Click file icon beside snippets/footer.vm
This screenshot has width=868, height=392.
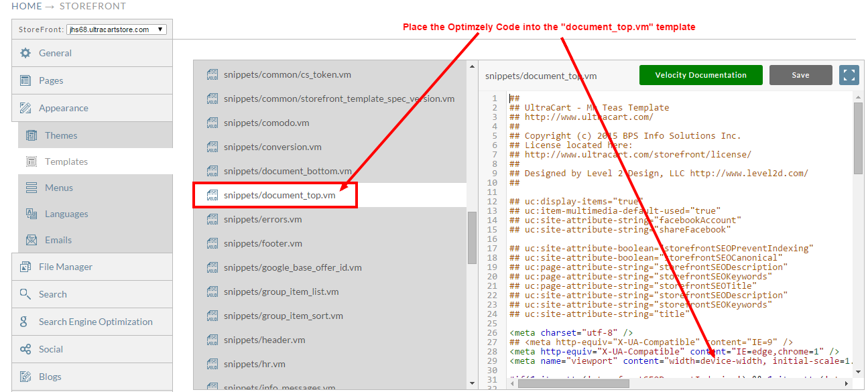(x=212, y=243)
